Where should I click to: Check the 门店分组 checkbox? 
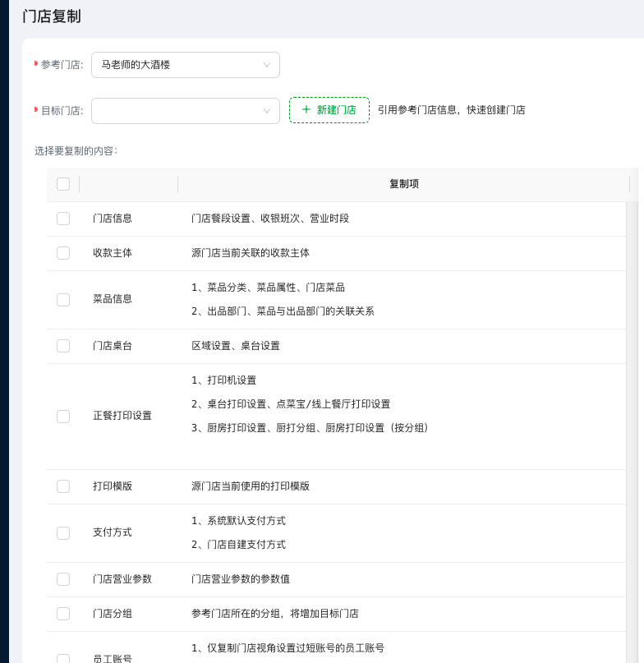pos(63,614)
